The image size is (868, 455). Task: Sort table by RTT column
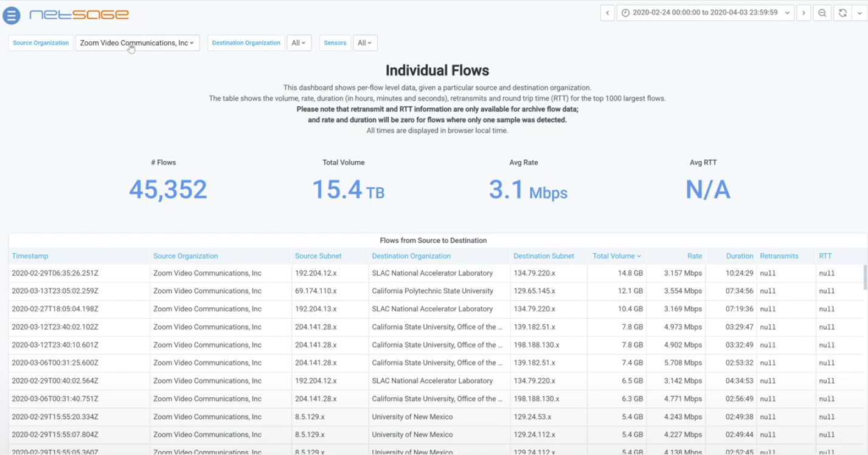point(825,256)
